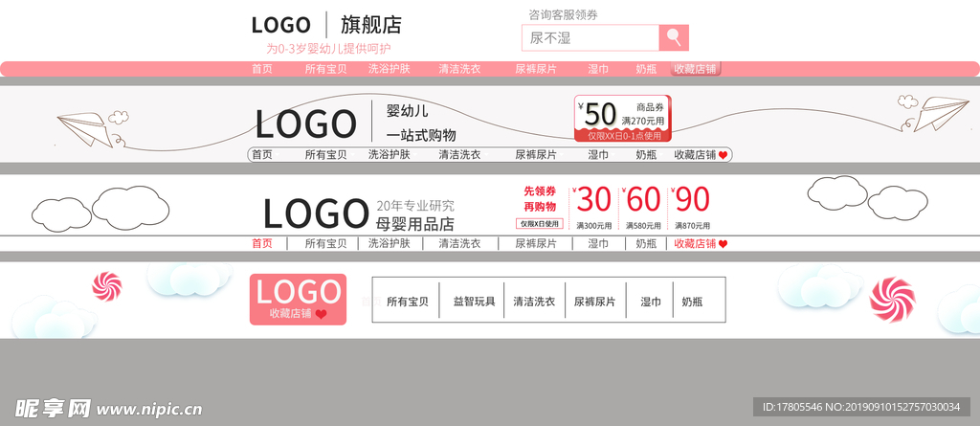Screen dimensions: 980x426
Task: Focus the search field containing 尿不湿
Action: click(x=590, y=37)
